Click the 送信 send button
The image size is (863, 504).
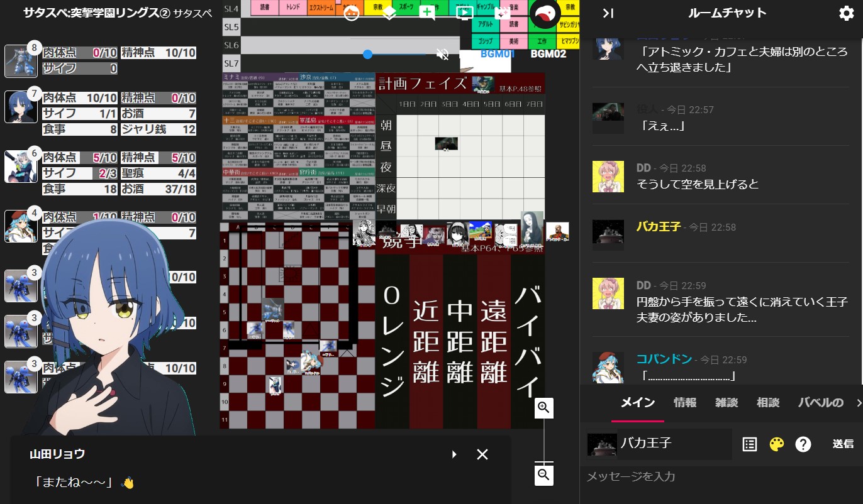[x=843, y=444]
